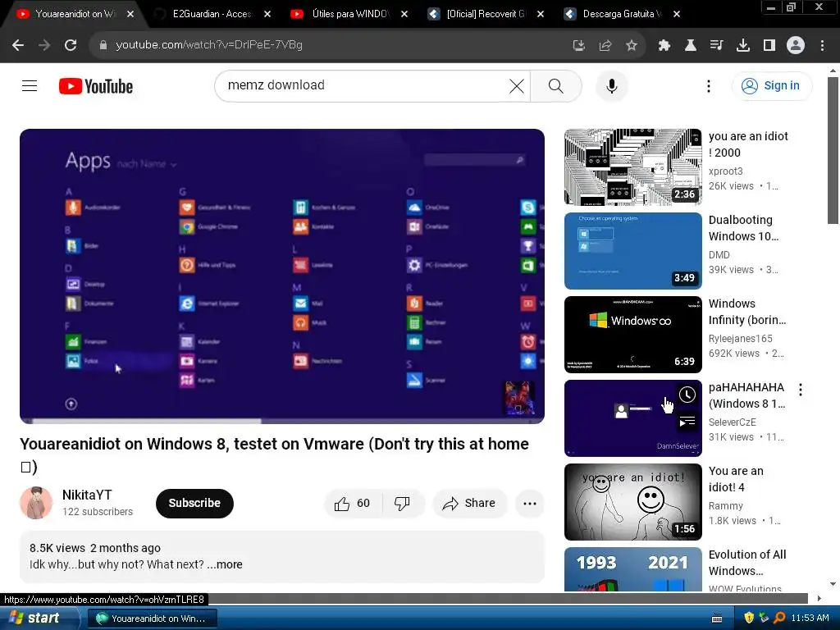The image size is (840, 630).
Task: Click install app icon in address bar
Action: [x=579, y=46]
